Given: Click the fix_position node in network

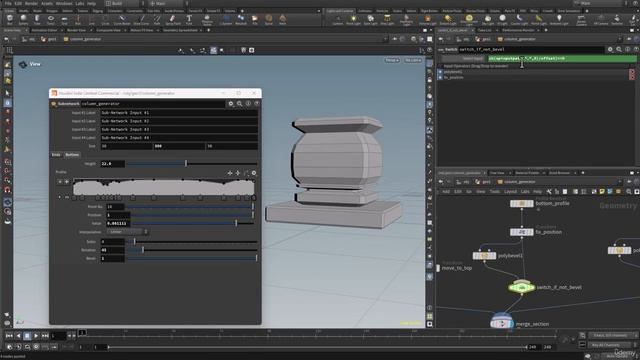Looking at the screenshot, I should click(522, 232).
